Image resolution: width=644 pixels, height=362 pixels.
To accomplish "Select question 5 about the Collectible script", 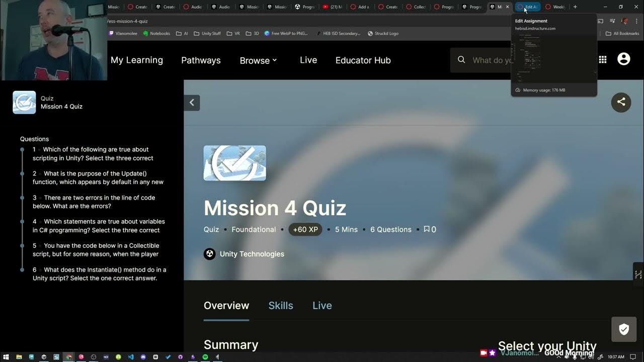I will pyautogui.click(x=96, y=250).
